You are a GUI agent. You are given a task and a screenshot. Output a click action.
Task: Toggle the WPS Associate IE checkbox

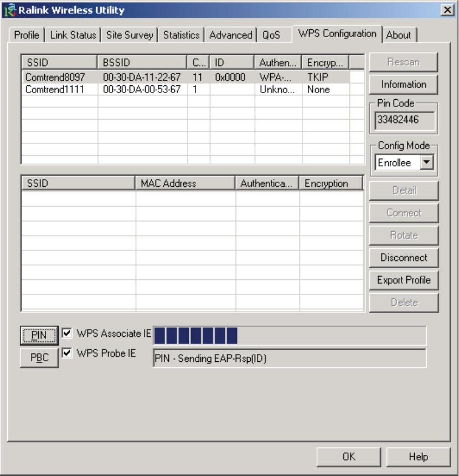click(x=67, y=333)
